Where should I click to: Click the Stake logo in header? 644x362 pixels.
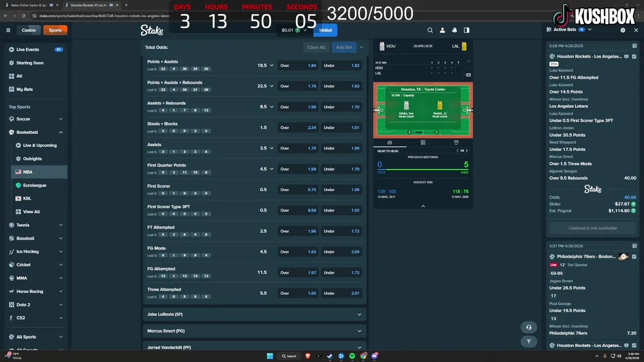151,30
